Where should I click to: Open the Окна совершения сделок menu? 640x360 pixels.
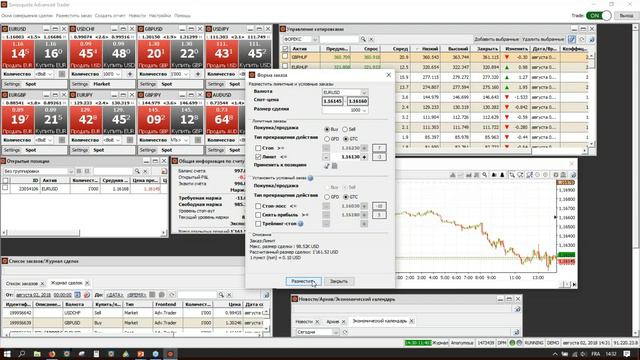pos(27,16)
